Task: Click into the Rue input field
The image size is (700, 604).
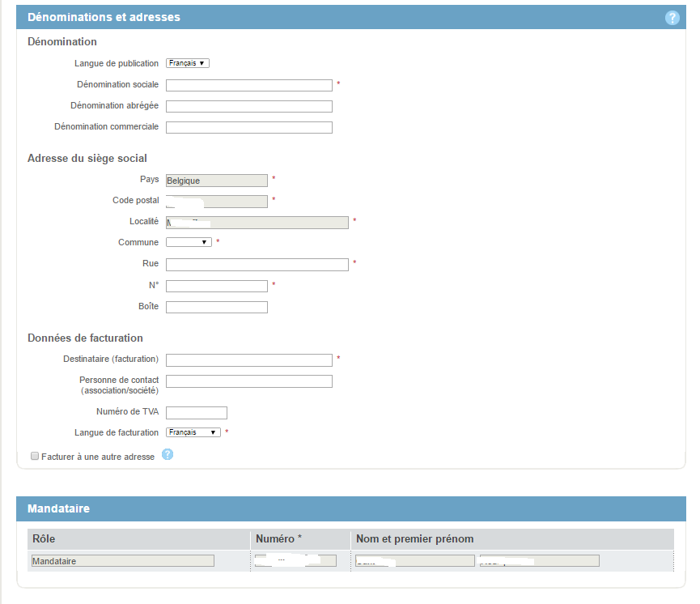Action: (257, 265)
